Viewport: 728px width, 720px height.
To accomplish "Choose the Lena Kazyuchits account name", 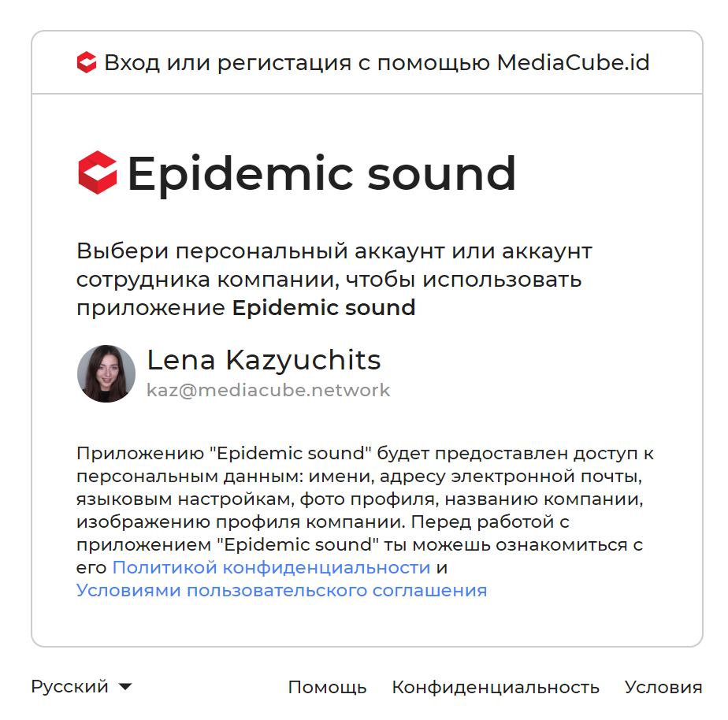I will click(264, 360).
